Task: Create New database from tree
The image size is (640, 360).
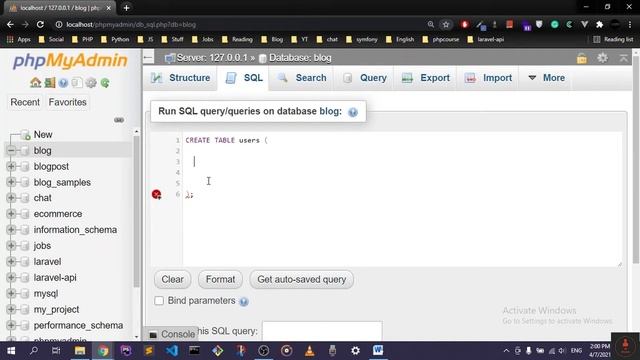Action: [x=42, y=135]
